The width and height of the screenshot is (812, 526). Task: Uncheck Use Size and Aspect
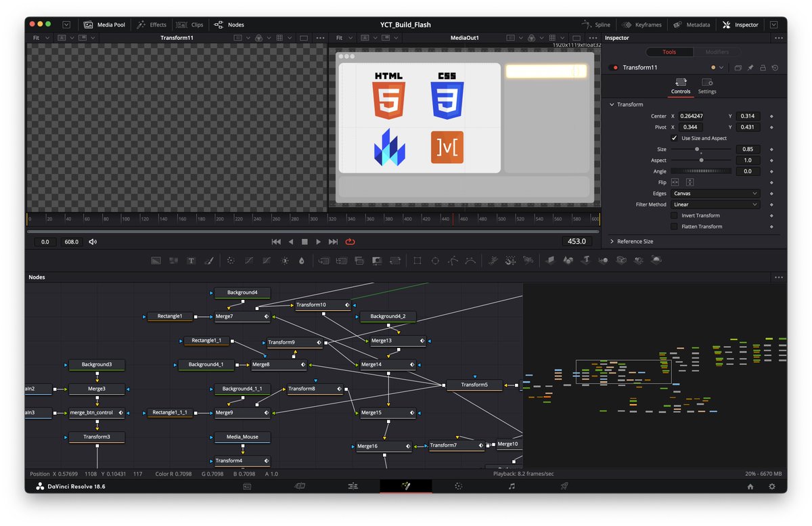click(675, 137)
